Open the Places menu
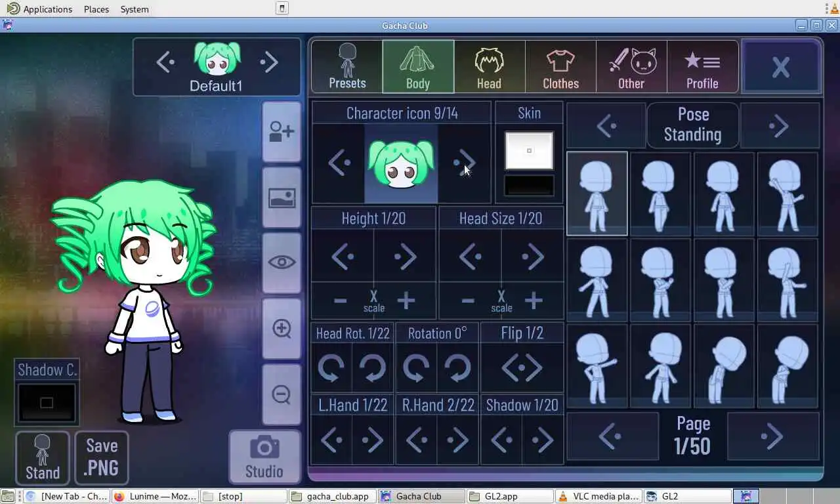The height and width of the screenshot is (504, 840). click(96, 9)
